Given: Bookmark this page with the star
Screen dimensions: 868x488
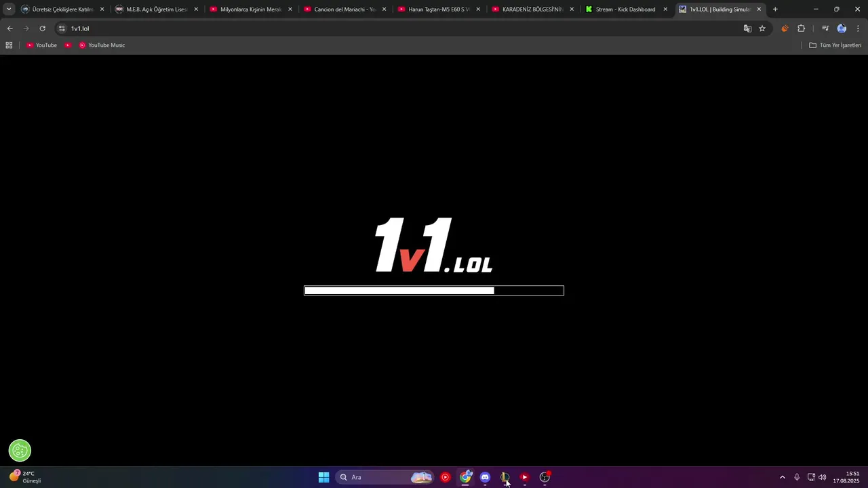Looking at the screenshot, I should coord(762,28).
